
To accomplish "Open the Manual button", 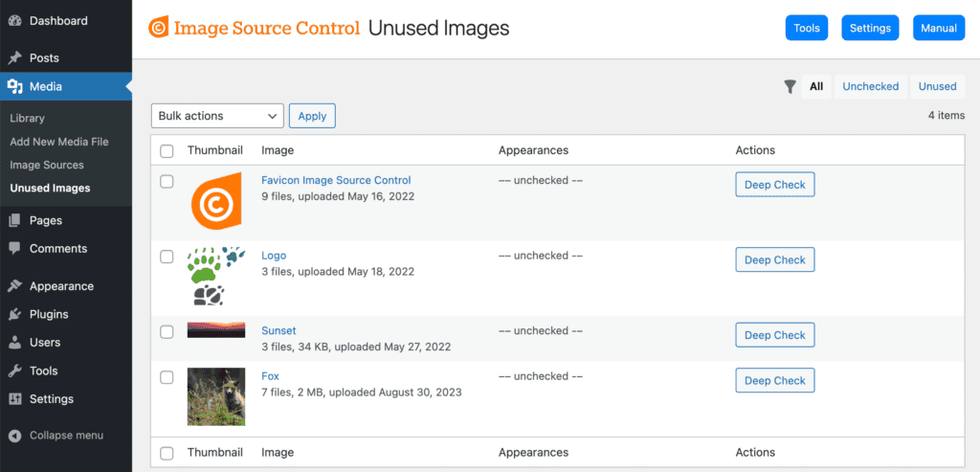I will click(x=939, y=28).
